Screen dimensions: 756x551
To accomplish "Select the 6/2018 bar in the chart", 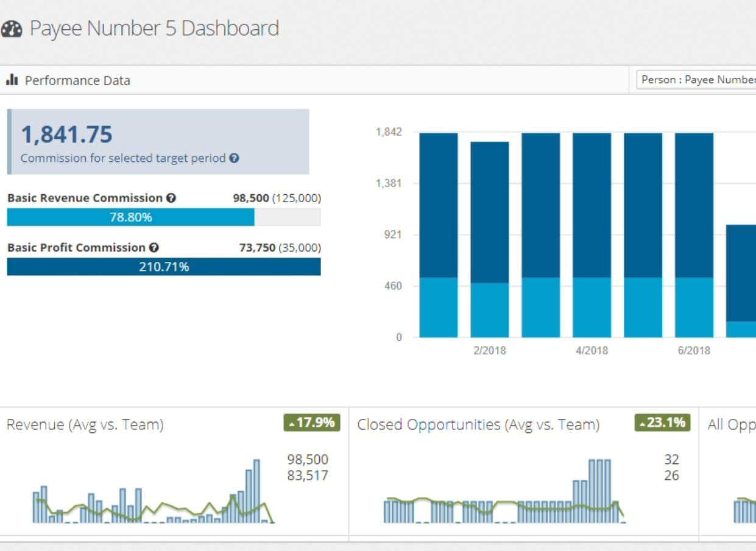I will (694, 235).
